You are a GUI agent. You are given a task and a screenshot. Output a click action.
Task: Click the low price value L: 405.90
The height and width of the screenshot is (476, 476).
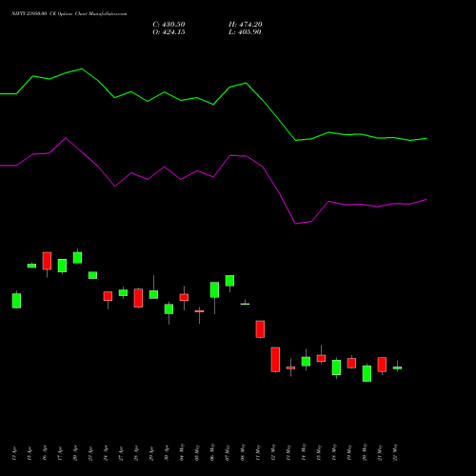245,32
